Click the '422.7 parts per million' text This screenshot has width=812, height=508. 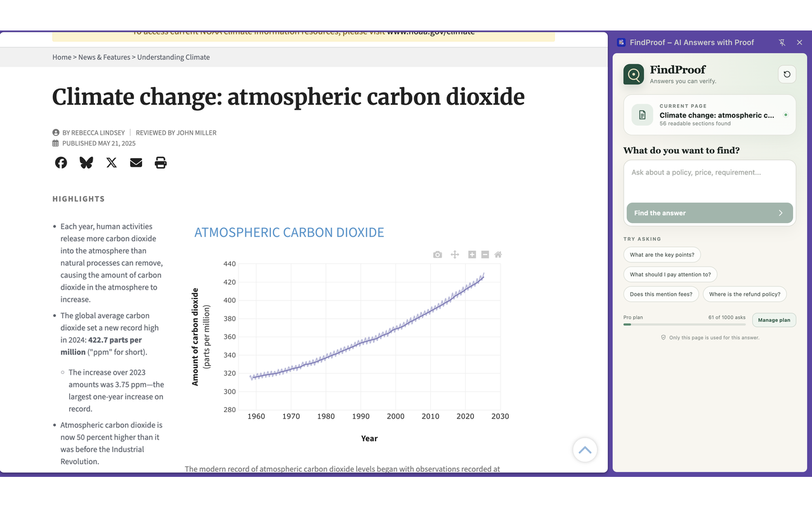point(101,346)
